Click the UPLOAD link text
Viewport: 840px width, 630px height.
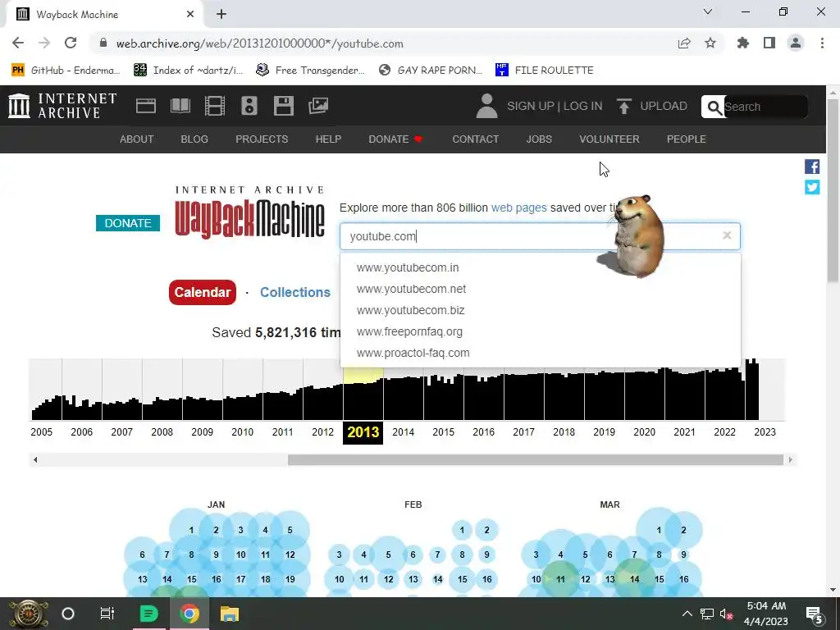(663, 106)
